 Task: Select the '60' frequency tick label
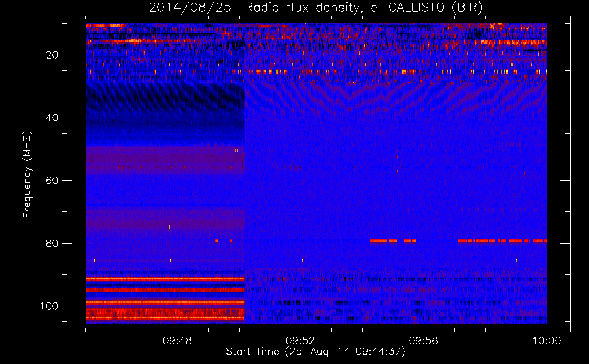(x=52, y=181)
